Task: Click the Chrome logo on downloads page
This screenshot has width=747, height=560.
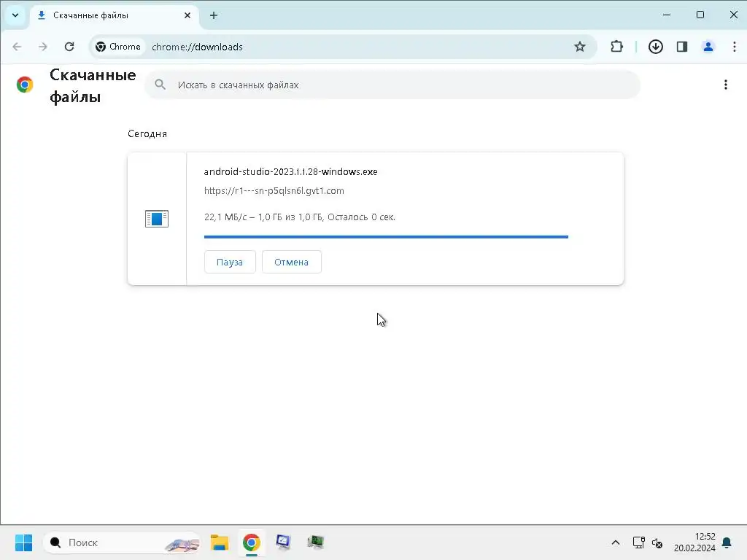Action: coord(25,85)
